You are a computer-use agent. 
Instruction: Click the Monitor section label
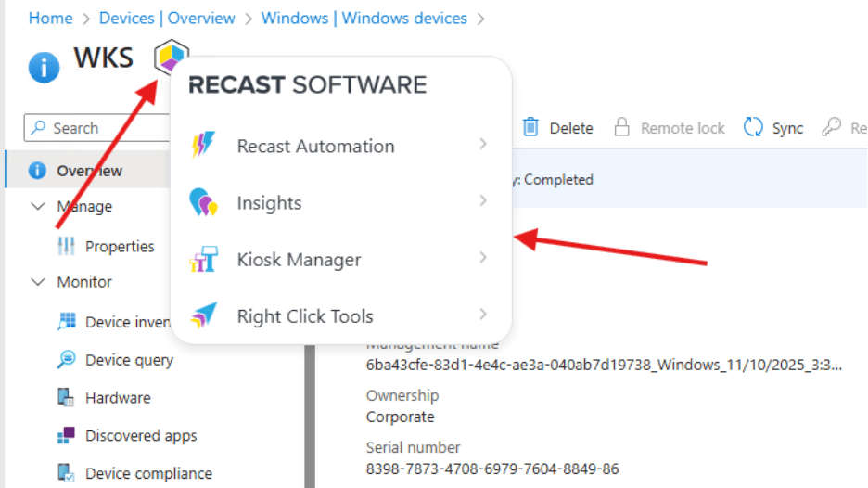pos(84,282)
